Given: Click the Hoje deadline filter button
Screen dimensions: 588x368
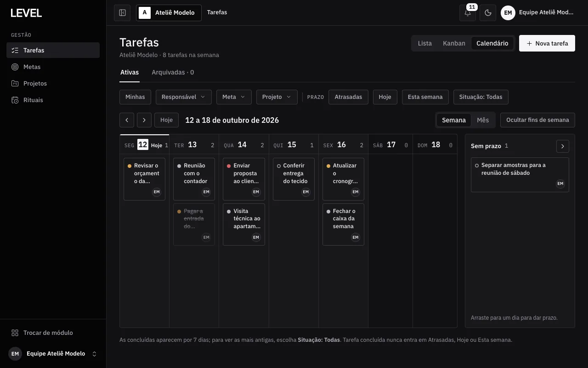Looking at the screenshot, I should [x=385, y=97].
